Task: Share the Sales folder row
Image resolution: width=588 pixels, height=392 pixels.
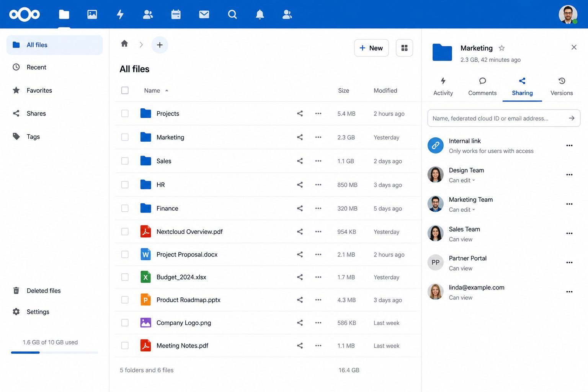Action: click(300, 161)
